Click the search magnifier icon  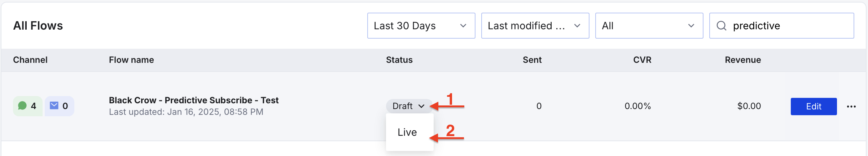click(x=721, y=26)
